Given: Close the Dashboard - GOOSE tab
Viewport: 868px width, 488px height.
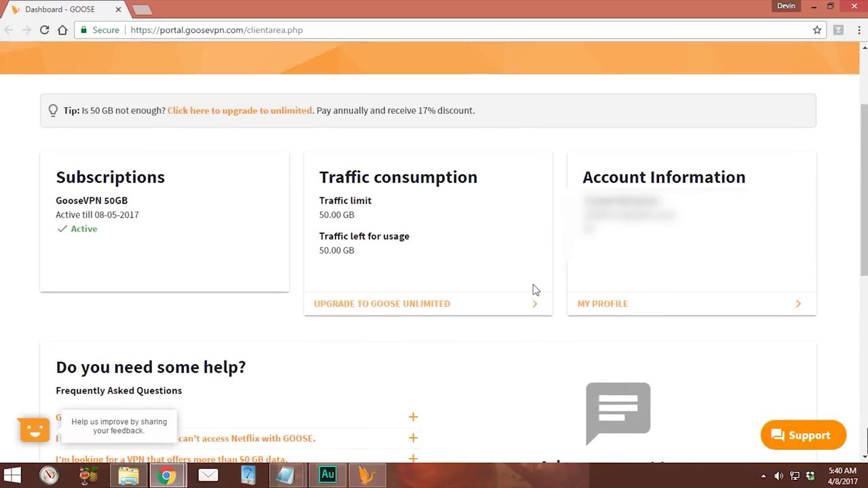Looking at the screenshot, I should (x=117, y=10).
